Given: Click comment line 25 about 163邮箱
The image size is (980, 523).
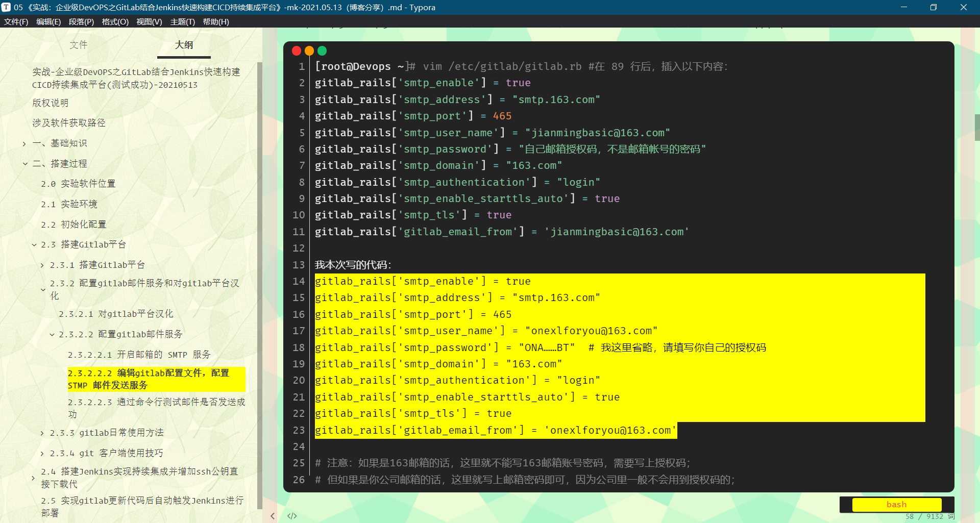Looking at the screenshot, I should tap(503, 463).
